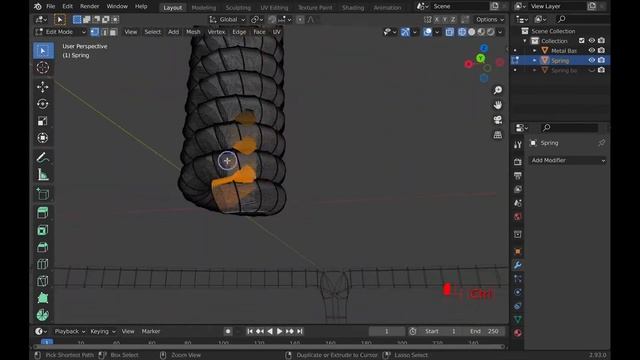
Task: Select the Measure tool
Action: pyautogui.click(x=43, y=175)
